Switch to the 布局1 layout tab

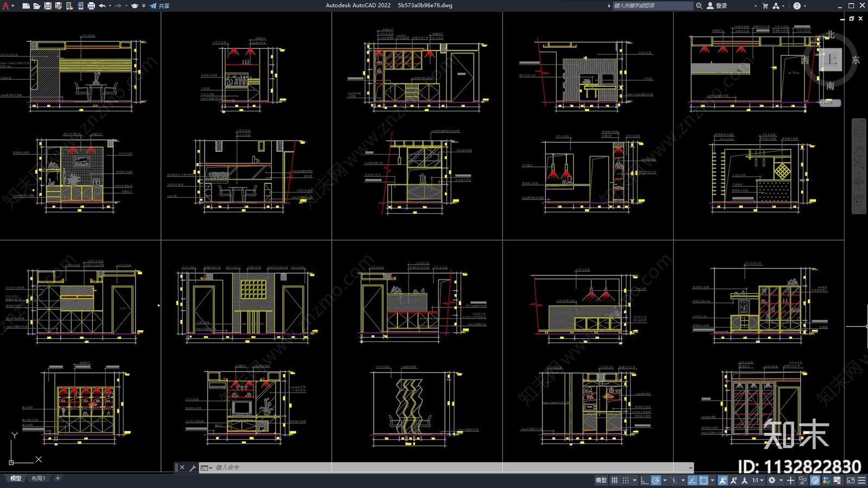[38, 478]
